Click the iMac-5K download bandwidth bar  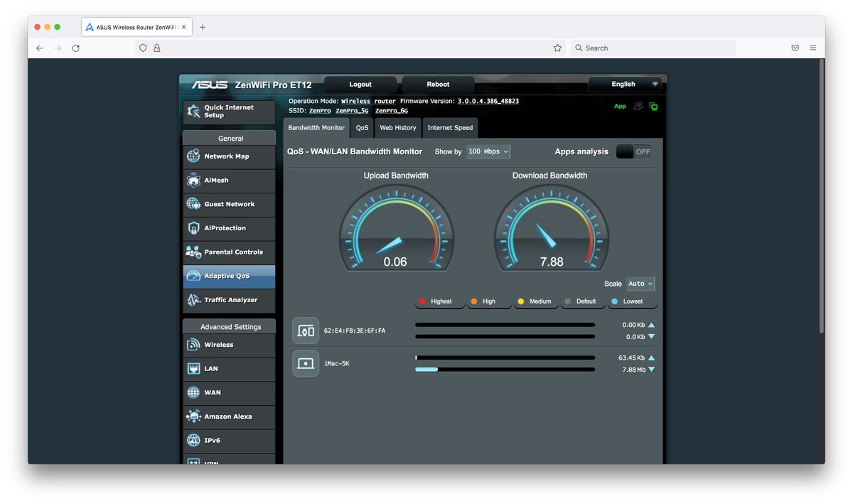coord(505,369)
